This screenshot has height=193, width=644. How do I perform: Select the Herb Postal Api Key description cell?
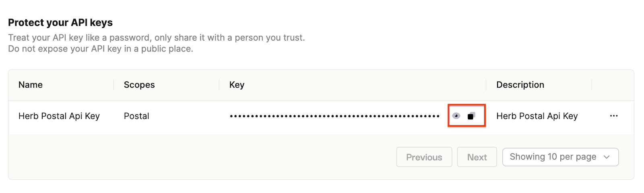[x=537, y=116]
